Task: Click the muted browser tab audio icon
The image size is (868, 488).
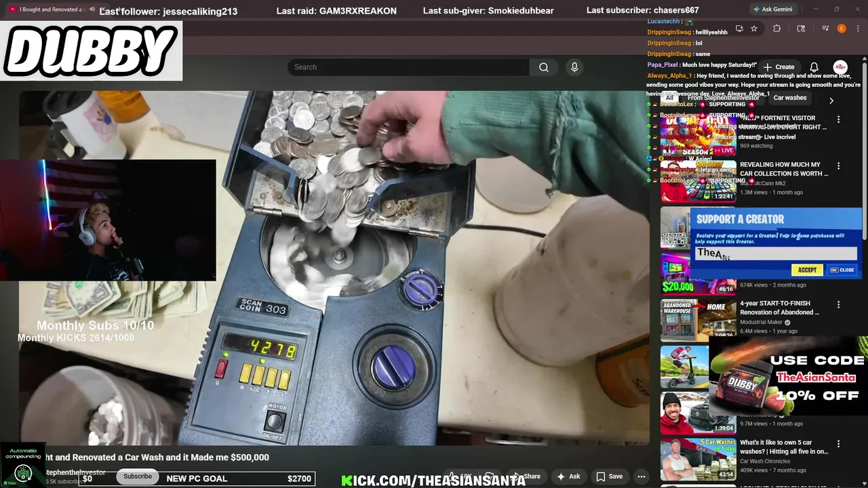Action: [92, 9]
